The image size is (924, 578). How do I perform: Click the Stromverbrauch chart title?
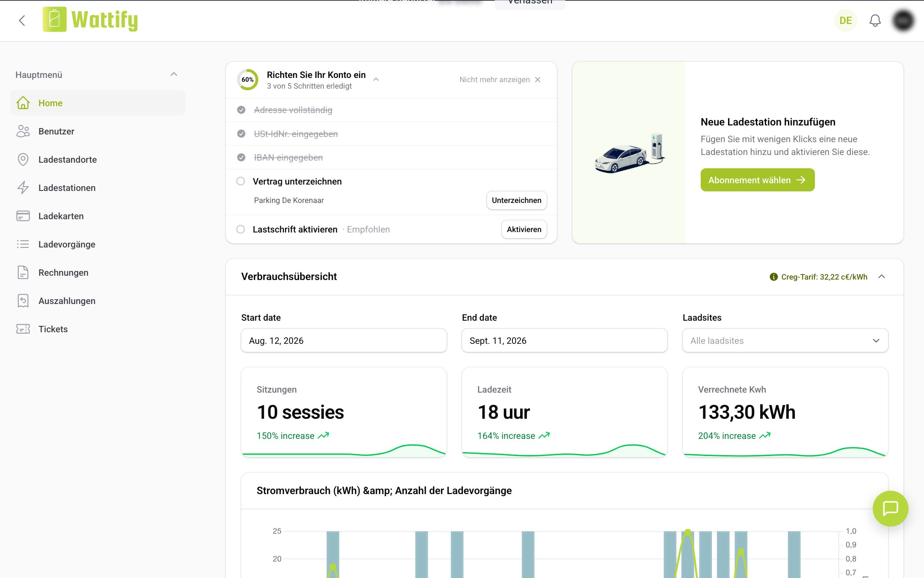[384, 490]
